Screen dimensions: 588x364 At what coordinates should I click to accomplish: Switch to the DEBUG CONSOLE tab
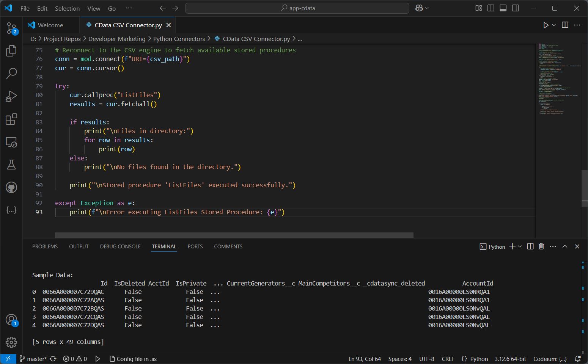[120, 246]
